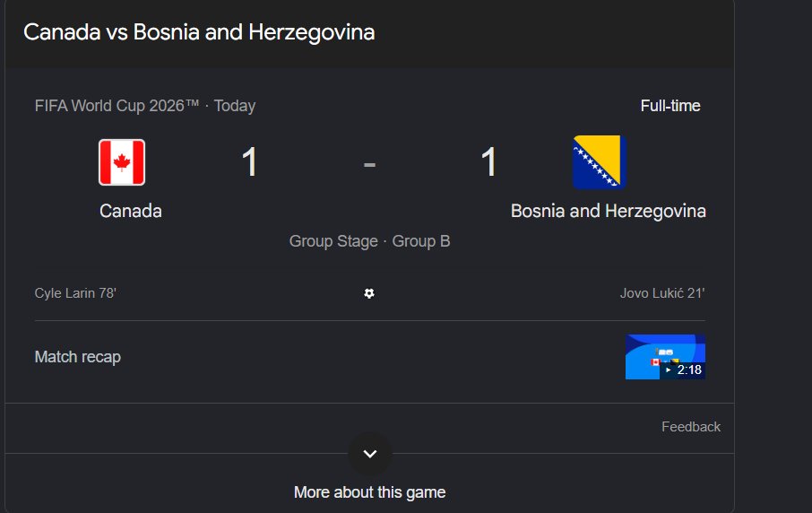Click FIFA World Cup 2026 competition label

pyautogui.click(x=117, y=106)
